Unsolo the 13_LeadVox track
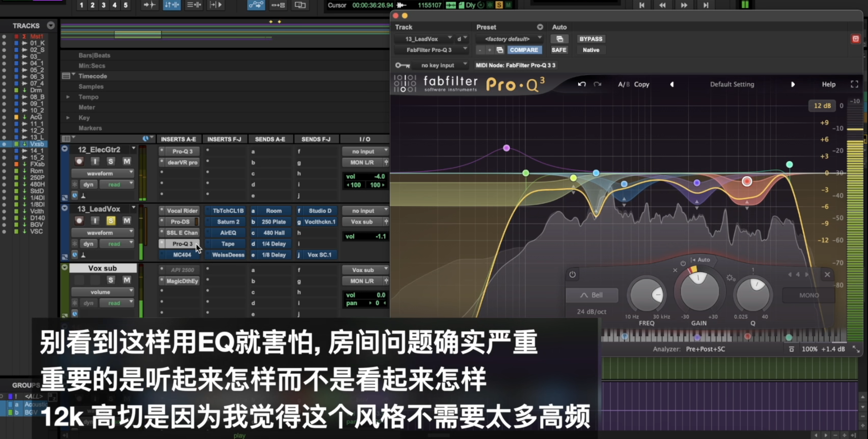The height and width of the screenshot is (439, 868). point(110,221)
